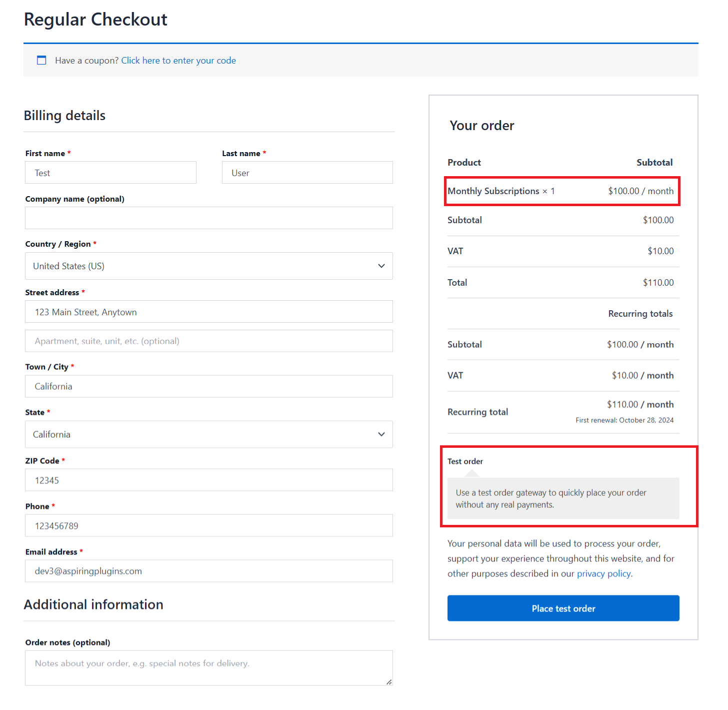Click into the Phone number field
This screenshot has height=710, width=728.
tap(208, 525)
